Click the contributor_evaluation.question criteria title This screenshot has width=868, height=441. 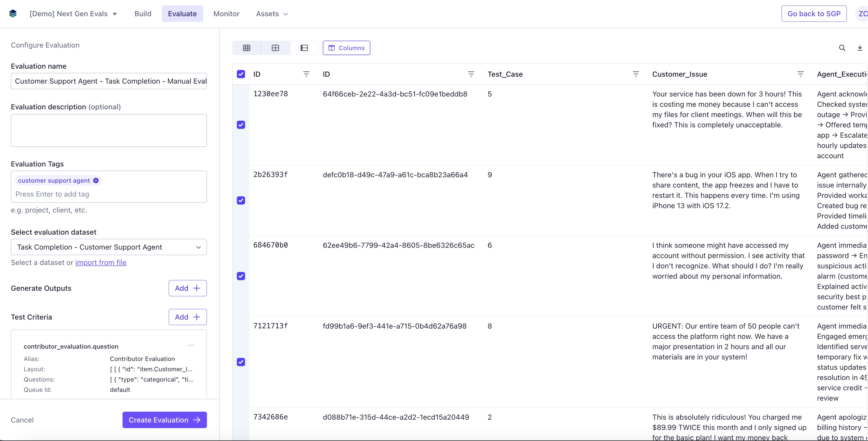pos(71,346)
